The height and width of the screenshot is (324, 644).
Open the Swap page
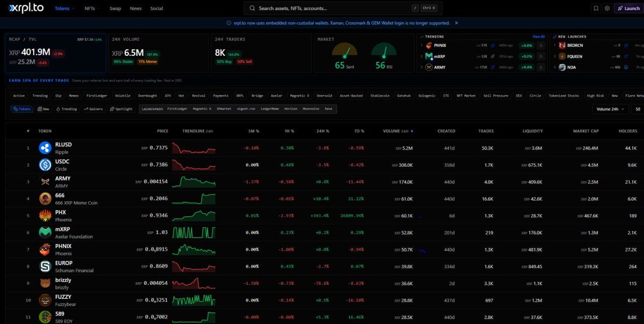115,9
